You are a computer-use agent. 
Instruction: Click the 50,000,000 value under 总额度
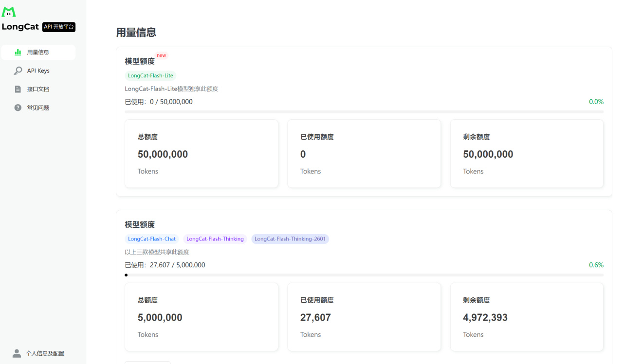pyautogui.click(x=163, y=154)
